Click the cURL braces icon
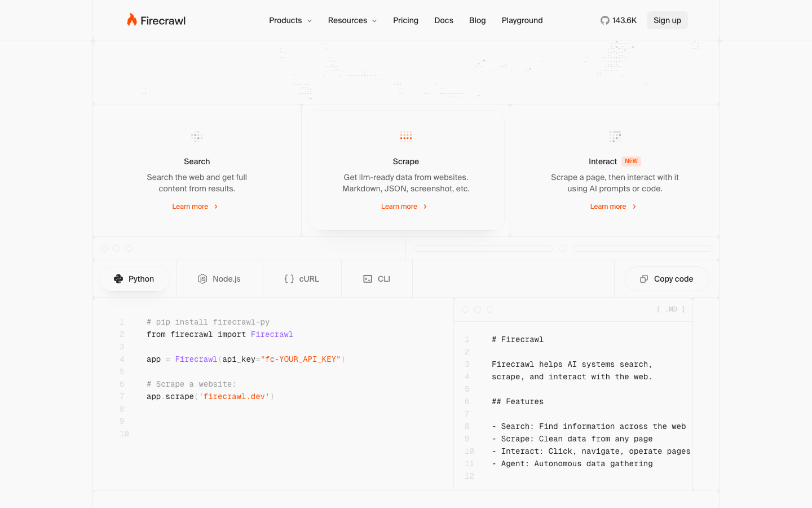 (289, 279)
